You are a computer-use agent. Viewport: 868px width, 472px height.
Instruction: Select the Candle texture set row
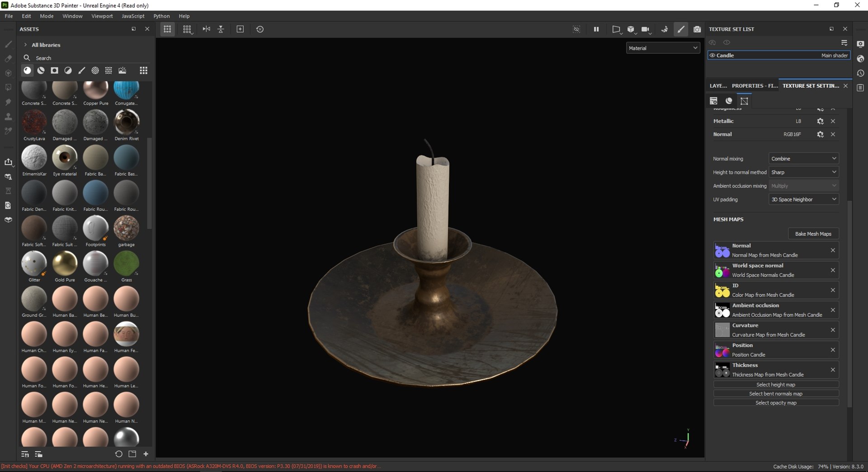point(779,56)
